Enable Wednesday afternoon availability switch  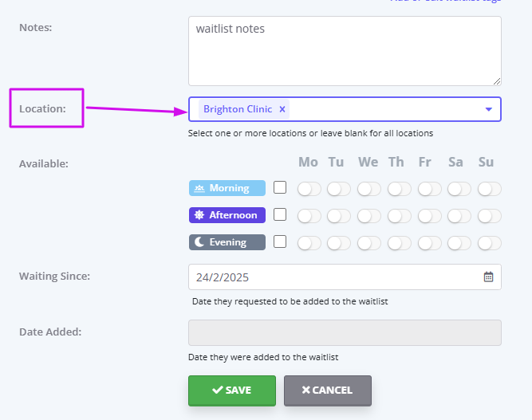coord(369,216)
